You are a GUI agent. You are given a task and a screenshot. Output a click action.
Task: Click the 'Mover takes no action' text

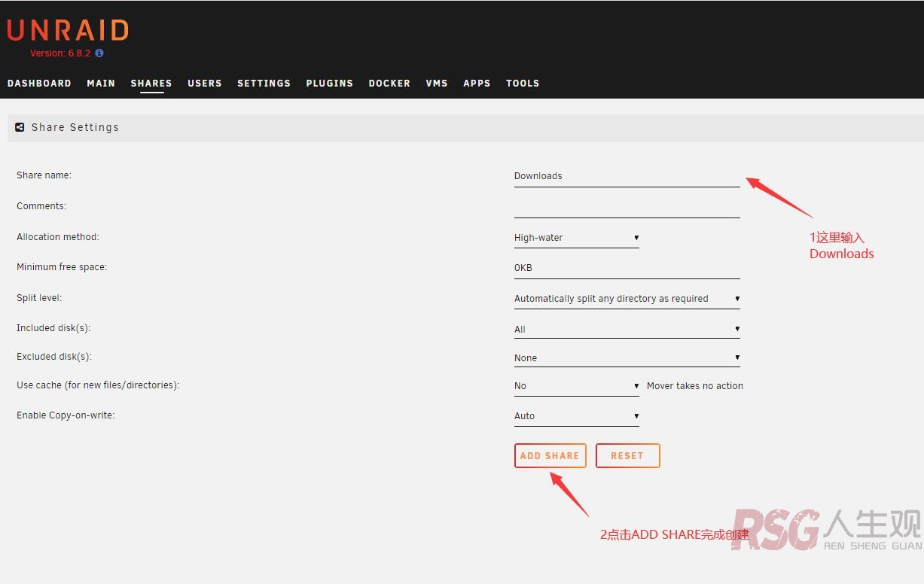tap(695, 386)
